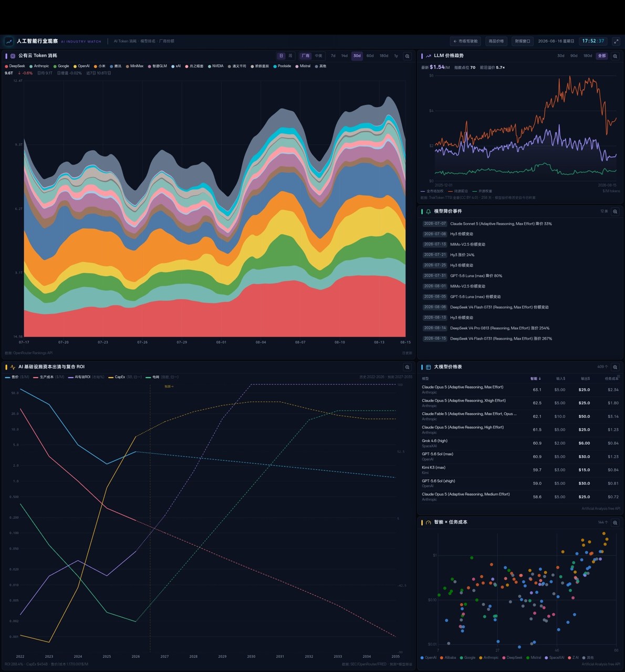625x672 pixels.
Task: Select 全部 range on LLM 价格趋势
Action: [602, 56]
